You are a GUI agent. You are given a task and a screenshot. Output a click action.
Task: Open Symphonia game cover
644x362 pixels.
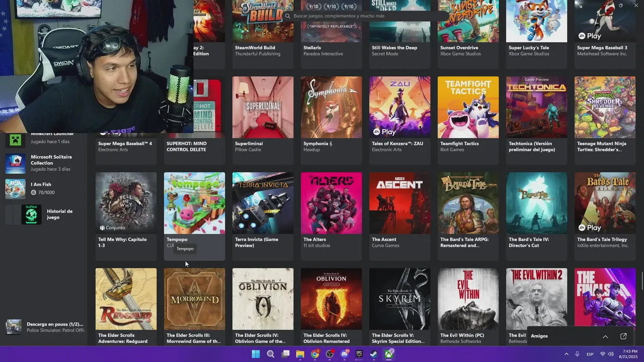pos(331,107)
